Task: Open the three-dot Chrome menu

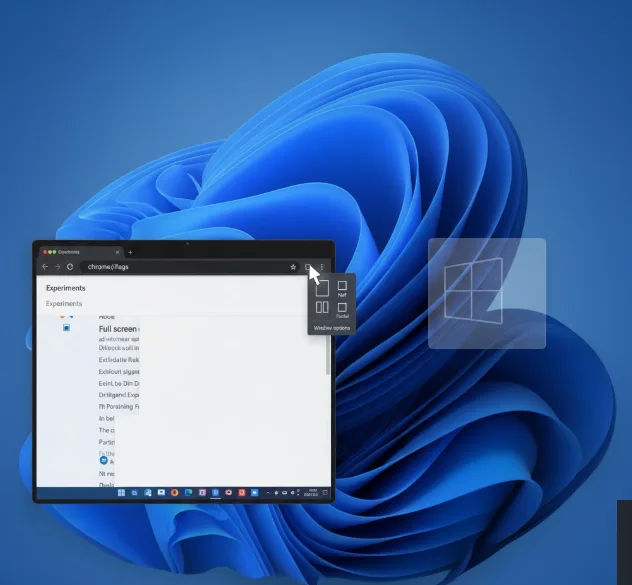Action: point(322,267)
